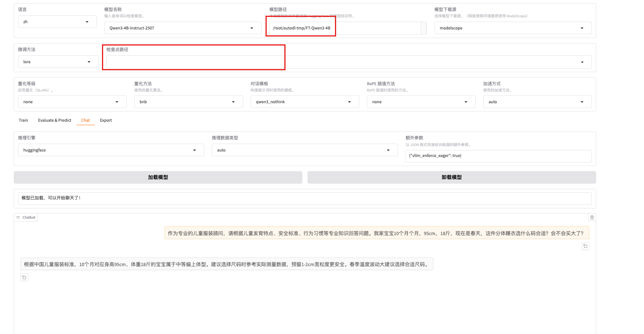The width and height of the screenshot is (644, 334).
Task: Open the 加速方式 auto dropdown
Action: click(537, 102)
